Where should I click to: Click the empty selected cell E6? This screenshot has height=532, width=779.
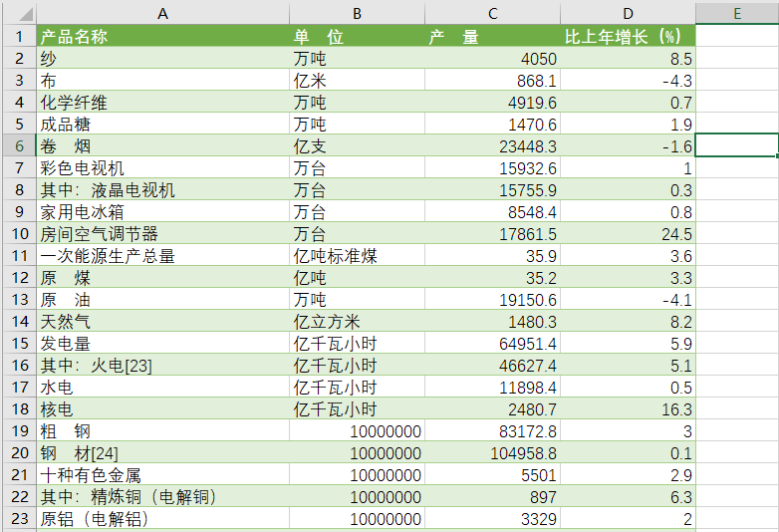pyautogui.click(x=736, y=145)
